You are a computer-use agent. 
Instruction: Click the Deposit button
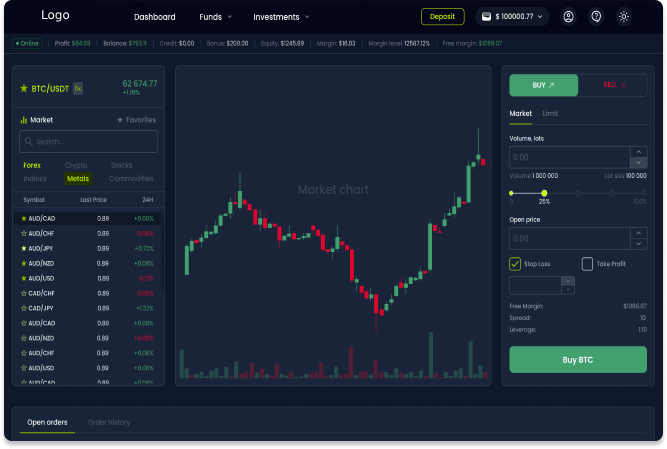[x=442, y=17]
